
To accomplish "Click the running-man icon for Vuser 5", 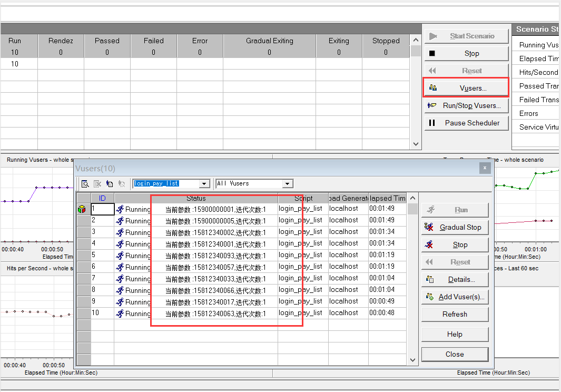I will coord(120,256).
